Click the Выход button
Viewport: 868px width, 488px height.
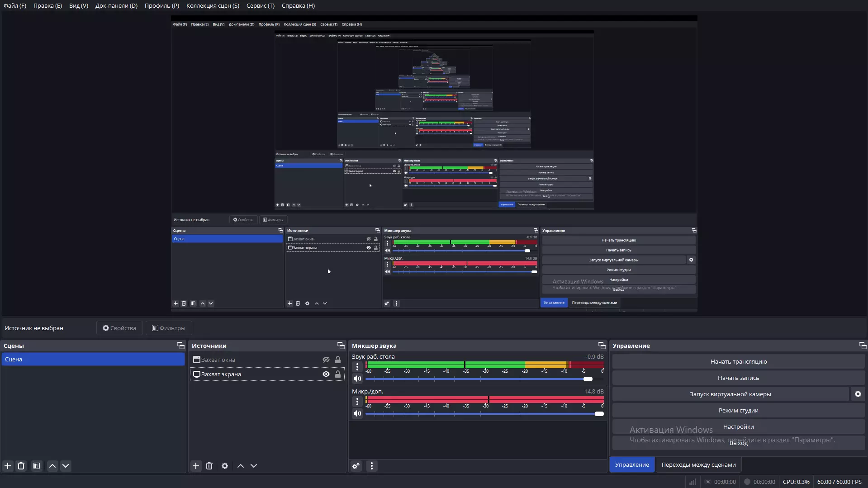(x=739, y=443)
